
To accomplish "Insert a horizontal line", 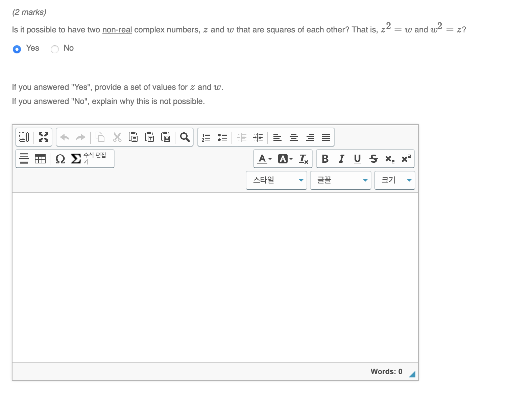I will pyautogui.click(x=24, y=159).
